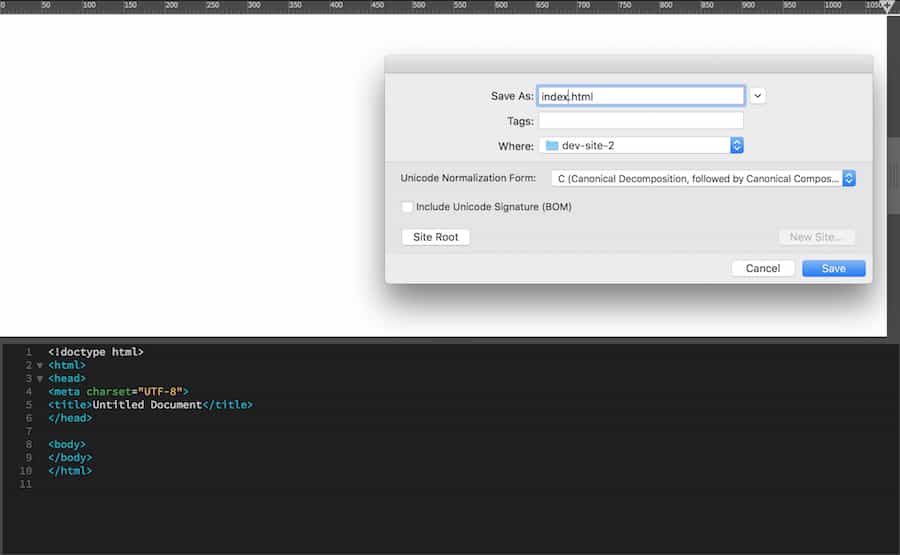Click the dev-site-2 folder icon
This screenshot has width=900, height=555.
[552, 146]
